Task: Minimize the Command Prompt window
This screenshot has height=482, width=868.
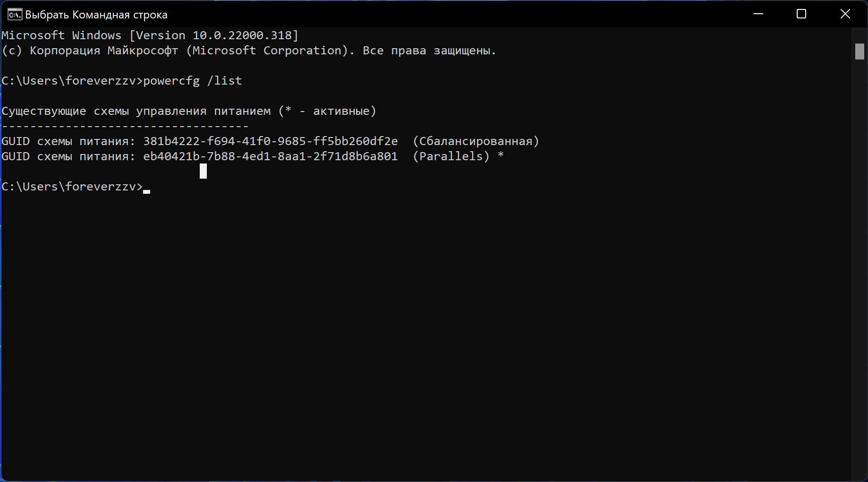Action: click(758, 14)
